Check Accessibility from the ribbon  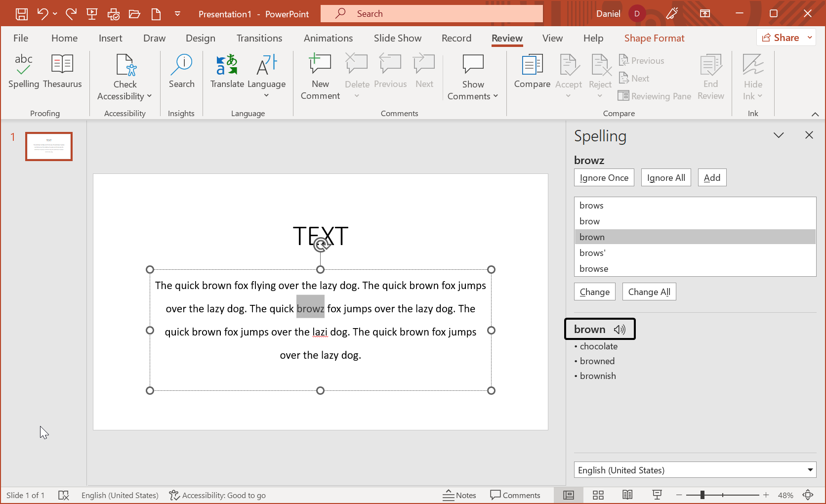coord(124,75)
